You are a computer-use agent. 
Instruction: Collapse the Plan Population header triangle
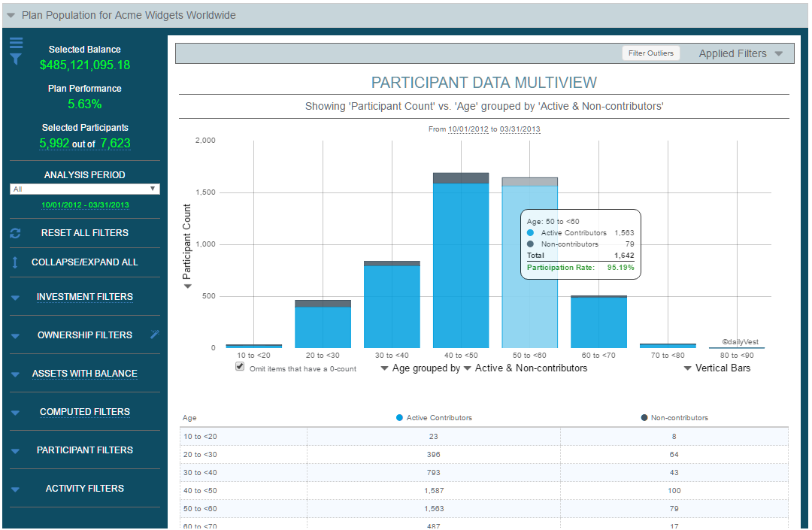click(11, 14)
